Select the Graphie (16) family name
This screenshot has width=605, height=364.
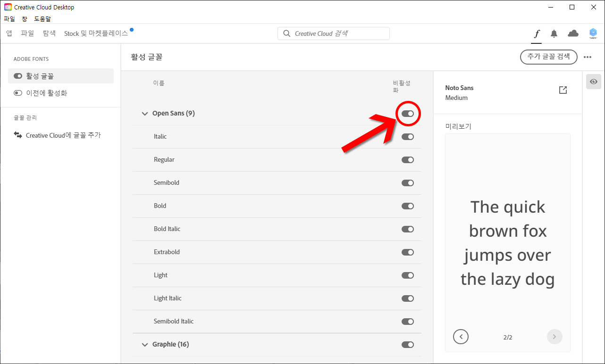171,345
